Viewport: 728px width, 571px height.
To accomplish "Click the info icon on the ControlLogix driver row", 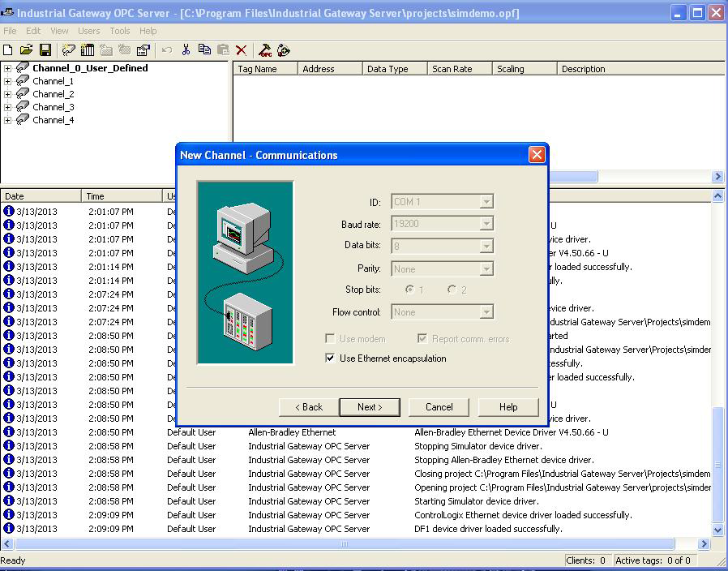I will coord(8,514).
